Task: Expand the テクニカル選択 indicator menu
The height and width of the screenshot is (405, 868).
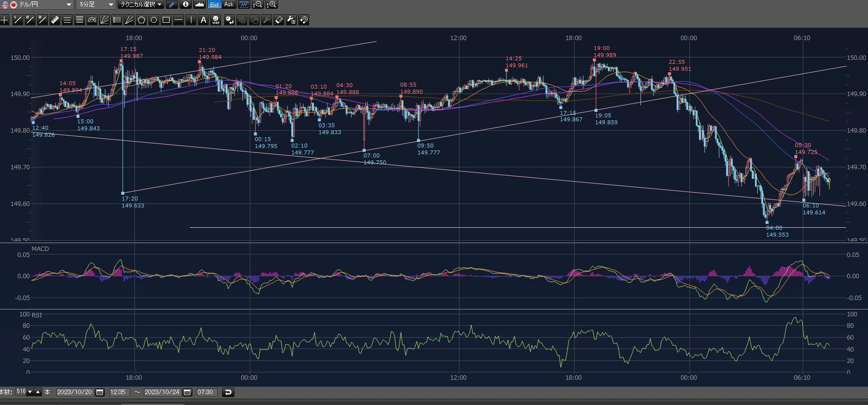Action: [x=141, y=4]
